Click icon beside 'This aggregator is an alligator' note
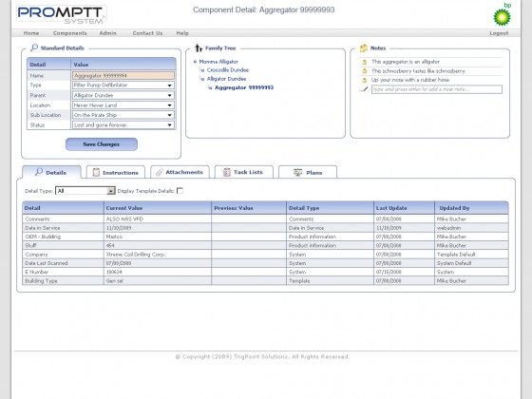 tap(365, 62)
